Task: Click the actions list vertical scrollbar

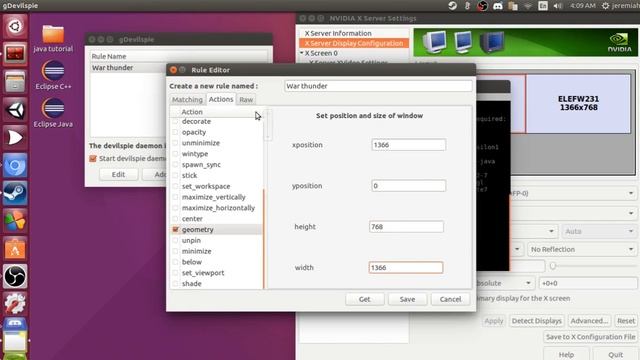Action: pos(264,239)
